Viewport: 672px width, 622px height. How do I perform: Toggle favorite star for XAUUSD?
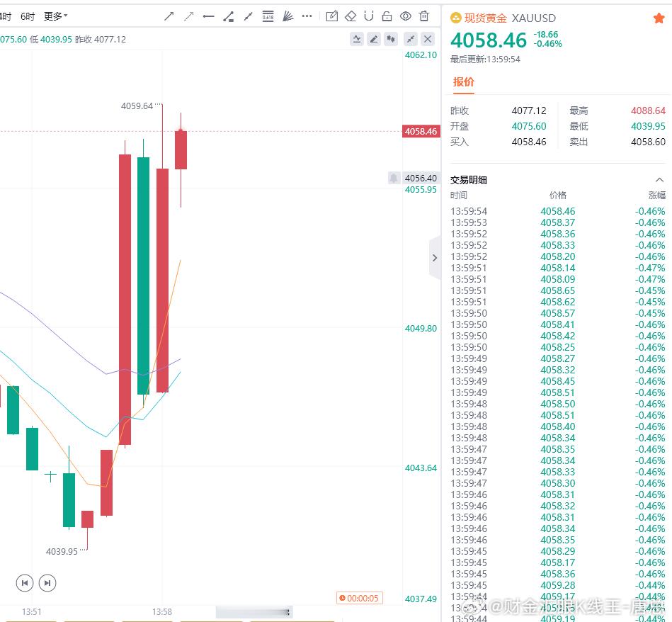659,18
